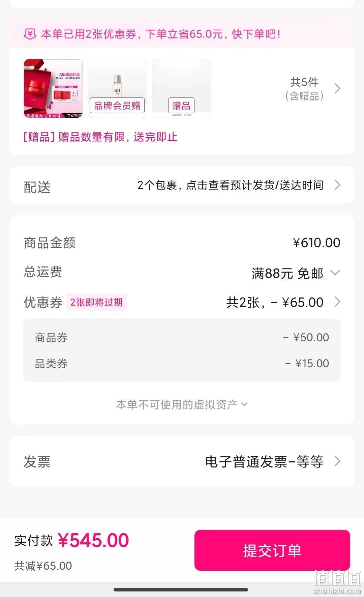This screenshot has height=597, width=364.
Task: Open coupon selection arrow beside -¥65.00
Action: point(337,302)
